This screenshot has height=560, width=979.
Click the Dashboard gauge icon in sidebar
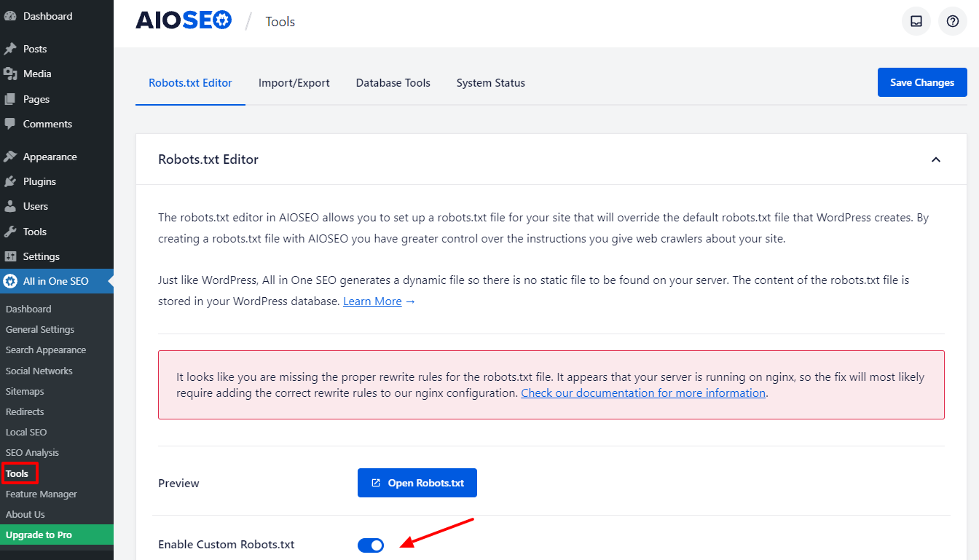[10, 16]
